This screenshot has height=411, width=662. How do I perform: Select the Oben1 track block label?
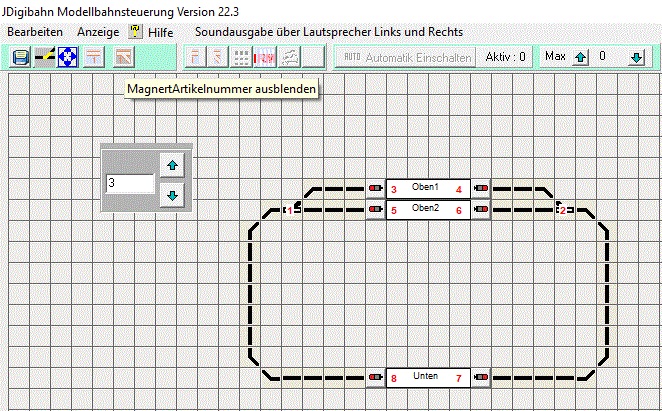coord(425,187)
